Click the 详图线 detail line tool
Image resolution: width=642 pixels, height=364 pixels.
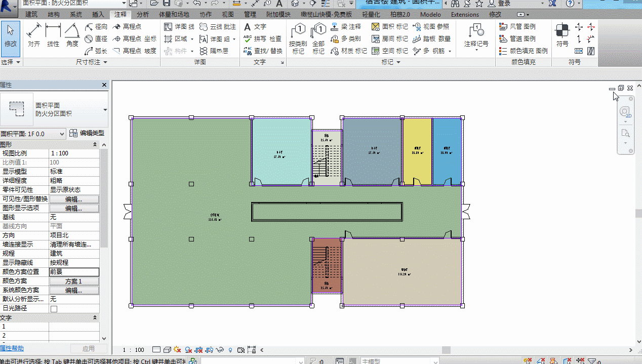pos(180,26)
